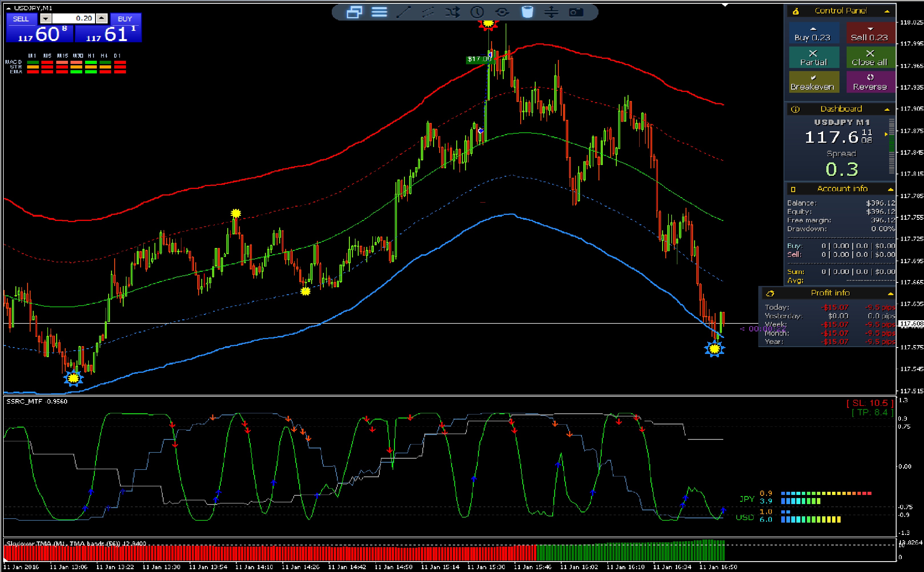This screenshot has height=572, width=924.
Task: Click the eye icon in floating toolbar
Action: (x=502, y=13)
